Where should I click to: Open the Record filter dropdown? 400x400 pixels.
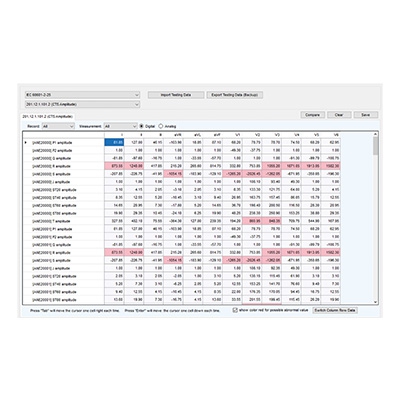point(58,126)
